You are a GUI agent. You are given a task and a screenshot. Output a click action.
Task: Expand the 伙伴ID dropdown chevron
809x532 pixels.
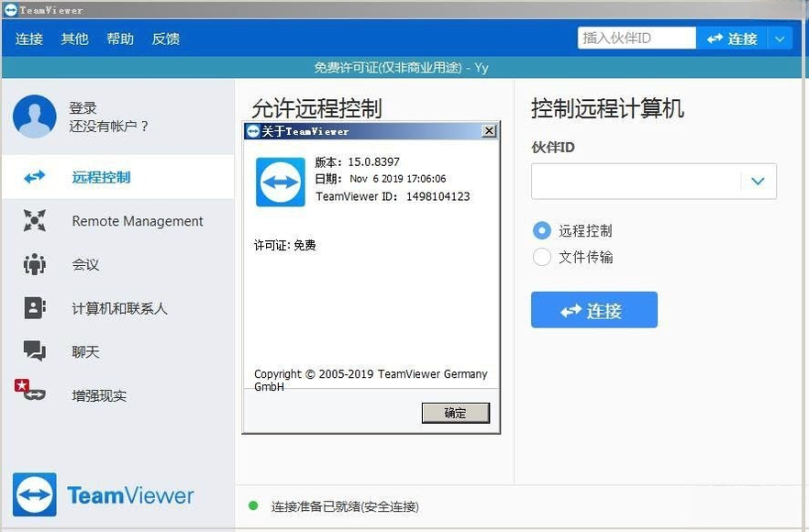(x=758, y=181)
